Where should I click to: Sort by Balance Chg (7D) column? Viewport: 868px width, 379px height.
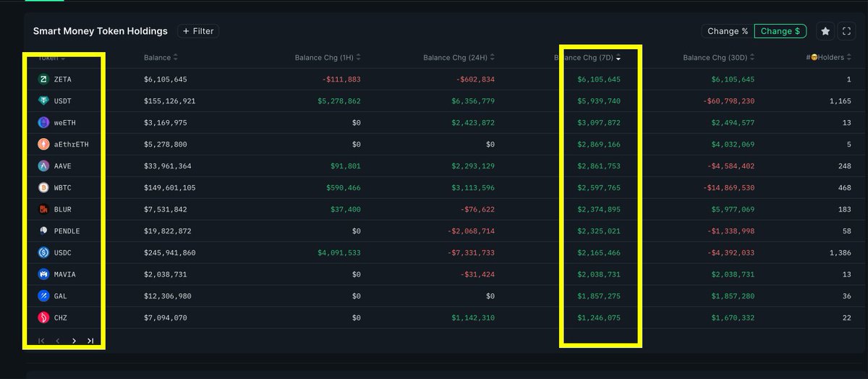589,57
